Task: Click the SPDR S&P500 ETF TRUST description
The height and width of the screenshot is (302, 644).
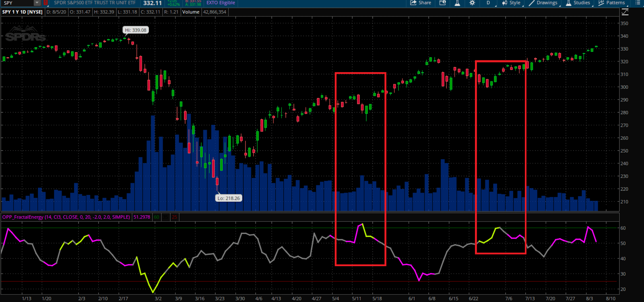Action: click(95, 3)
